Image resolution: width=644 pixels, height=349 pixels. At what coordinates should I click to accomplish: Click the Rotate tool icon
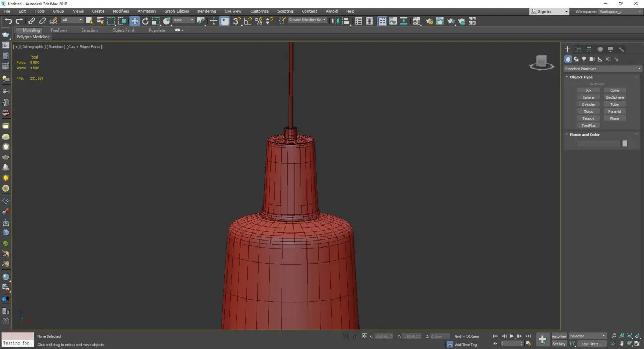145,21
